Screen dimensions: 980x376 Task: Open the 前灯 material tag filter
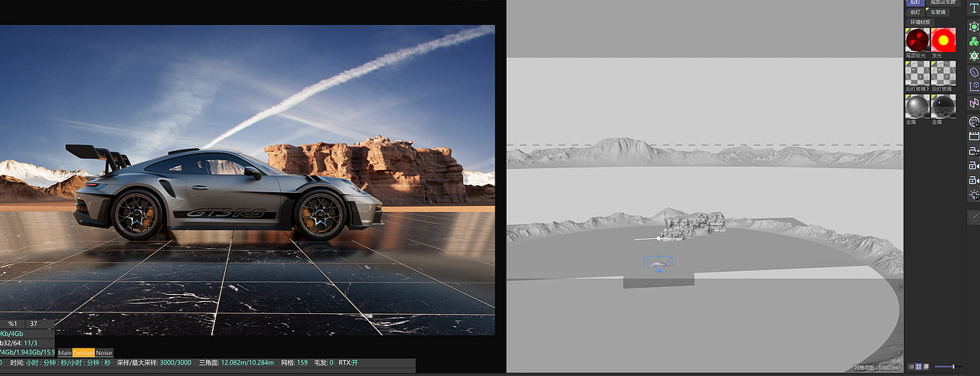coord(916,12)
